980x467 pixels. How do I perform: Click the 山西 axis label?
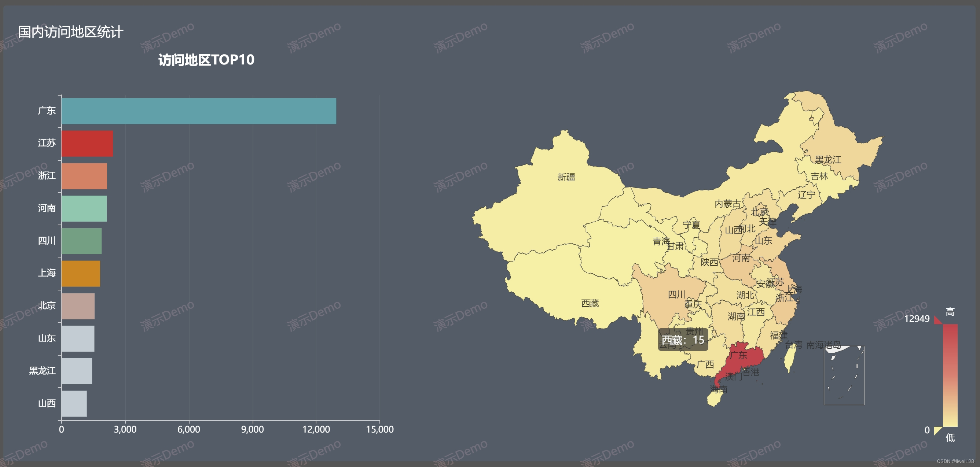point(47,403)
